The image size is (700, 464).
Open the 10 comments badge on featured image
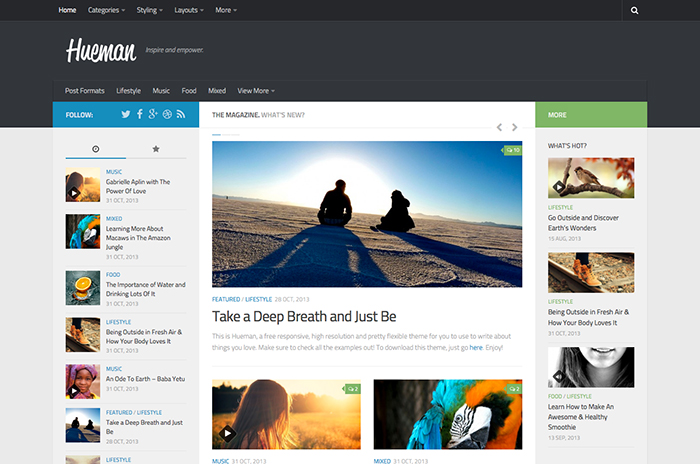point(512,150)
